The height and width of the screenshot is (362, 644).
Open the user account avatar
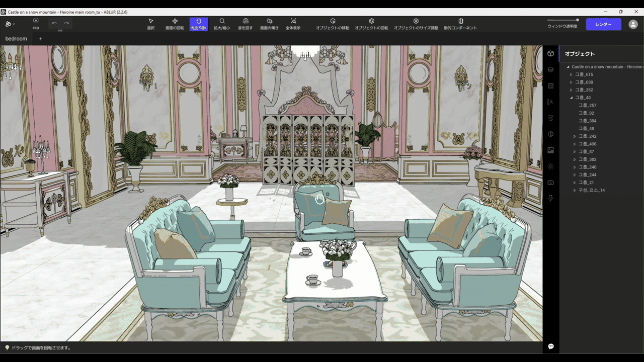[x=633, y=24]
